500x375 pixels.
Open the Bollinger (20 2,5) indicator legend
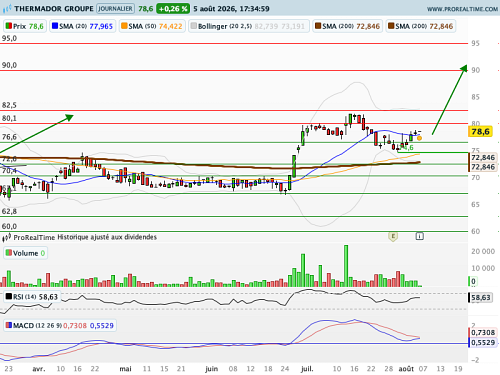point(249,26)
